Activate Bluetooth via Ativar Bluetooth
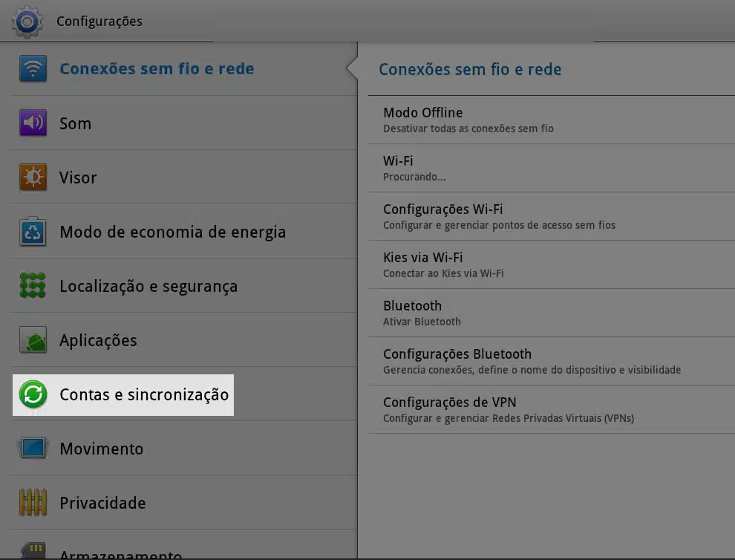Screen dimensions: 735x560 click(551, 313)
